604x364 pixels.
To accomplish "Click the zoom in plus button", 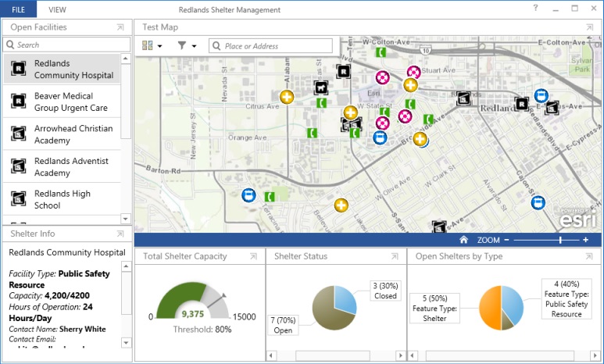I will click(585, 240).
